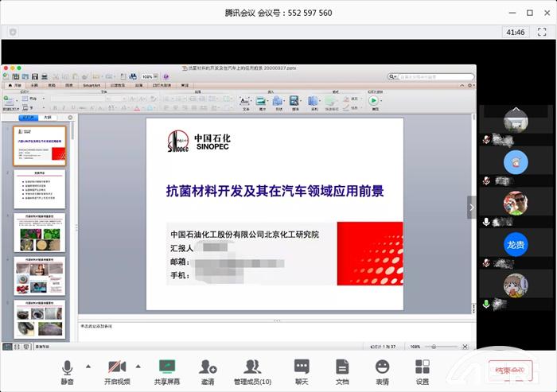The image size is (557, 392).
Task: Switch to the SmartArt ribbon tab
Action: (x=92, y=85)
